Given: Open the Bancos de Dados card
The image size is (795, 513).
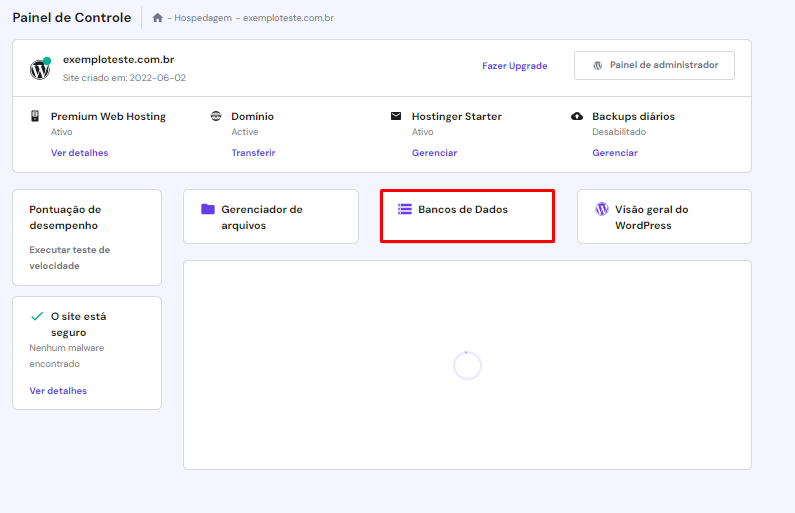Looking at the screenshot, I should pos(467,216).
